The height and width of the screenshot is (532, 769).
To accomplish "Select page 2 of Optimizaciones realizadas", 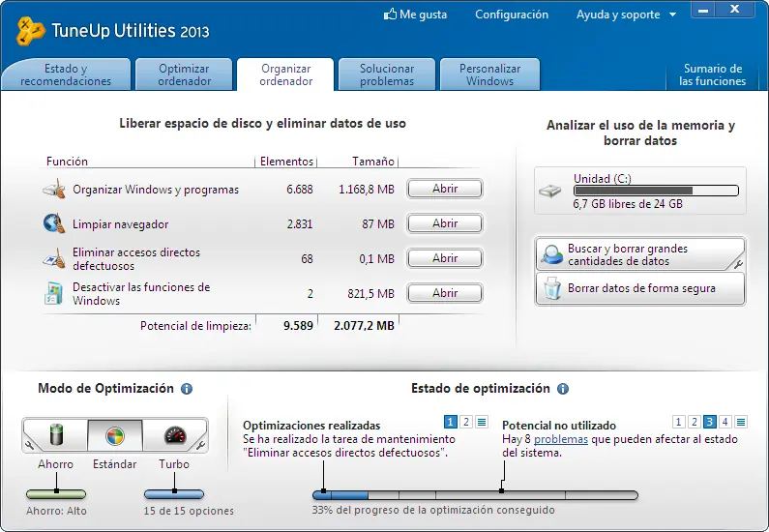I will (466, 422).
